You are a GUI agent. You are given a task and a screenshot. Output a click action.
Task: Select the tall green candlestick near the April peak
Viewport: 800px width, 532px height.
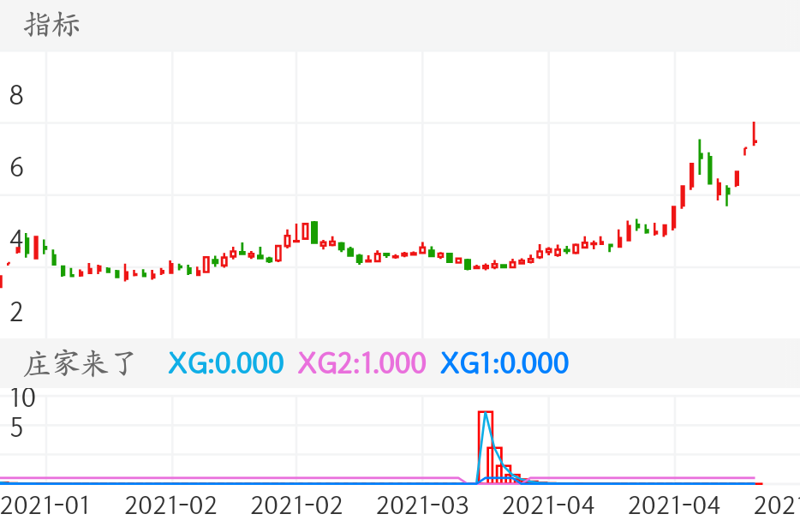tap(700, 158)
